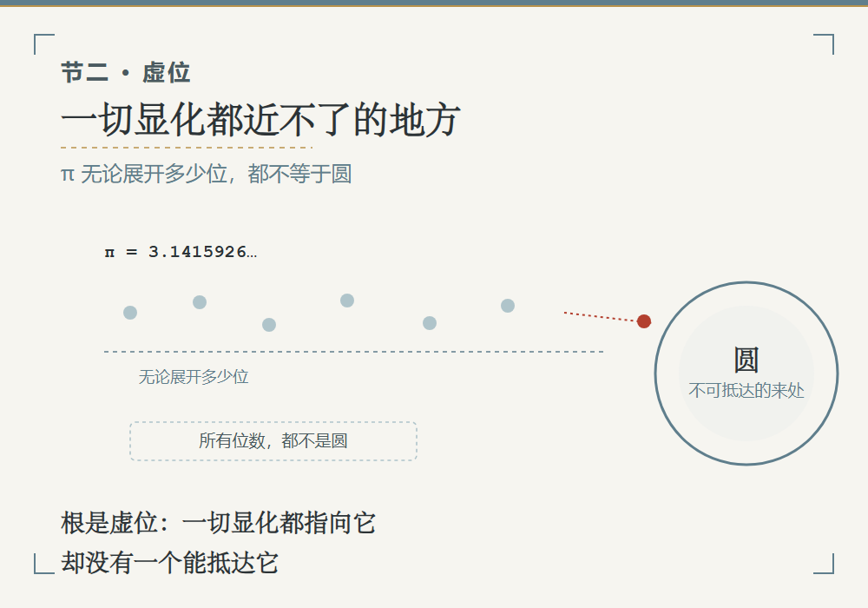Click the line 却没有一个能抵达它
The width and height of the screenshot is (868, 608).
(x=169, y=563)
